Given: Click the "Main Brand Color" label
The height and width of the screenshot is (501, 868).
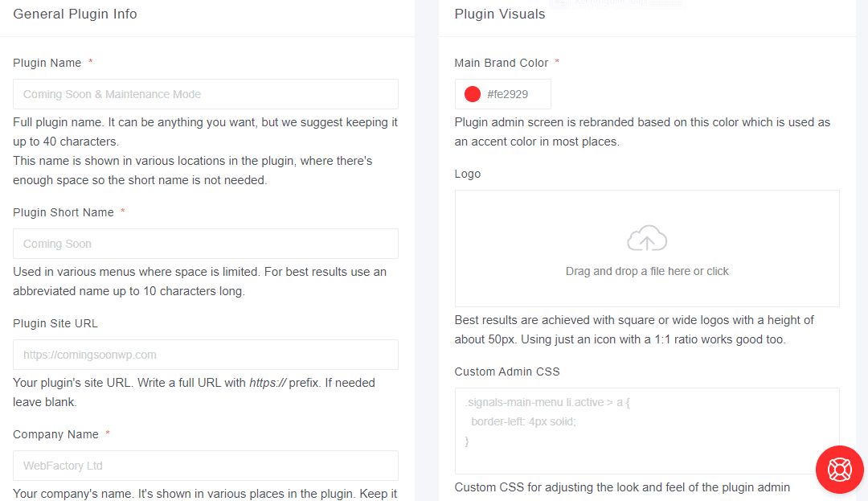Looking at the screenshot, I should click(502, 63).
